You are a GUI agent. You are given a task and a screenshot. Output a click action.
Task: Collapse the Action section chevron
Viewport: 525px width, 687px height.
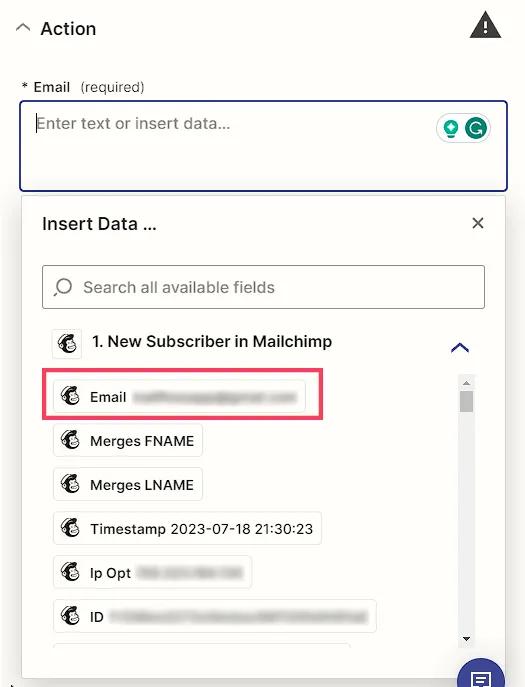click(x=23, y=28)
